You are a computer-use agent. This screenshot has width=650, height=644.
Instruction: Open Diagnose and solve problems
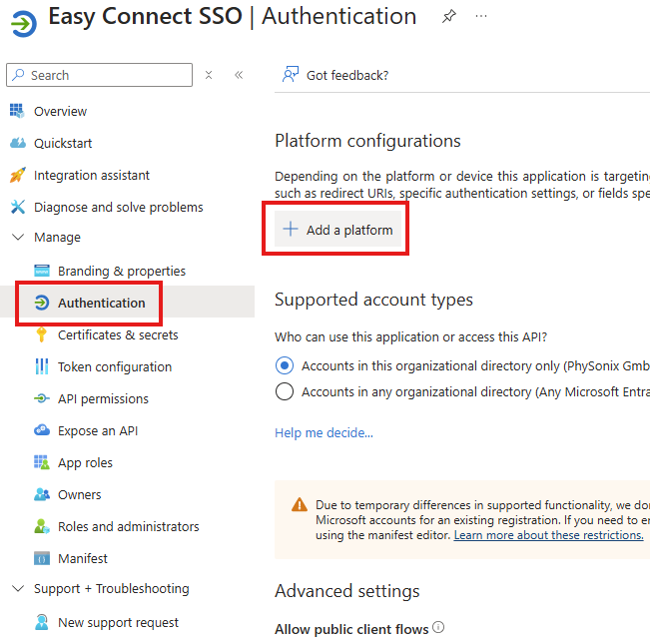click(x=119, y=208)
